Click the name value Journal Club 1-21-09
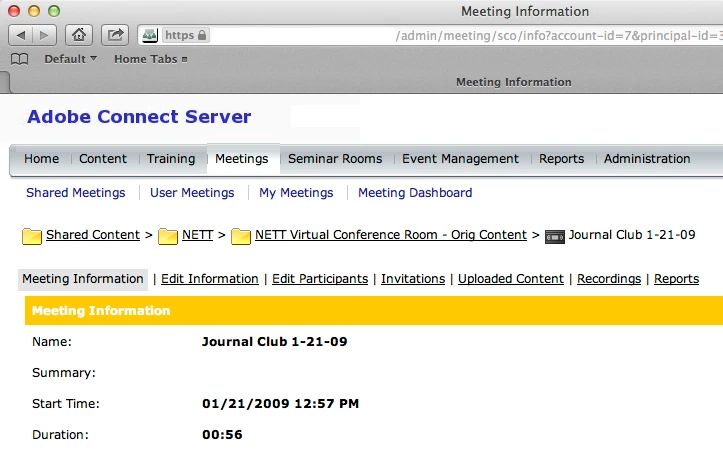This screenshot has height=453, width=723. click(x=274, y=342)
